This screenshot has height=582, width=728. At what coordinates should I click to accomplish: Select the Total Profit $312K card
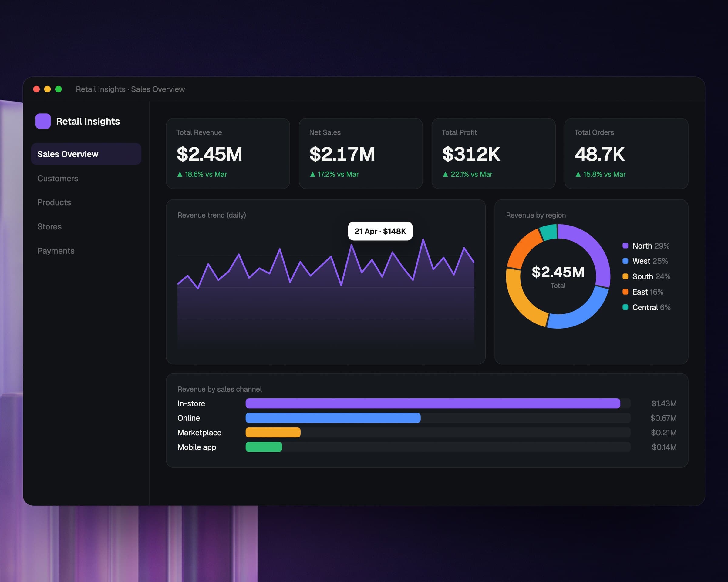493,153
